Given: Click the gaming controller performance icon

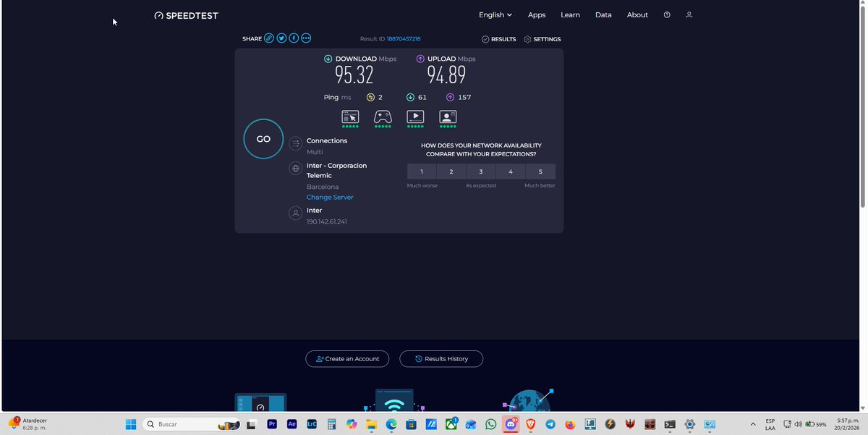Looking at the screenshot, I should coord(383,116).
